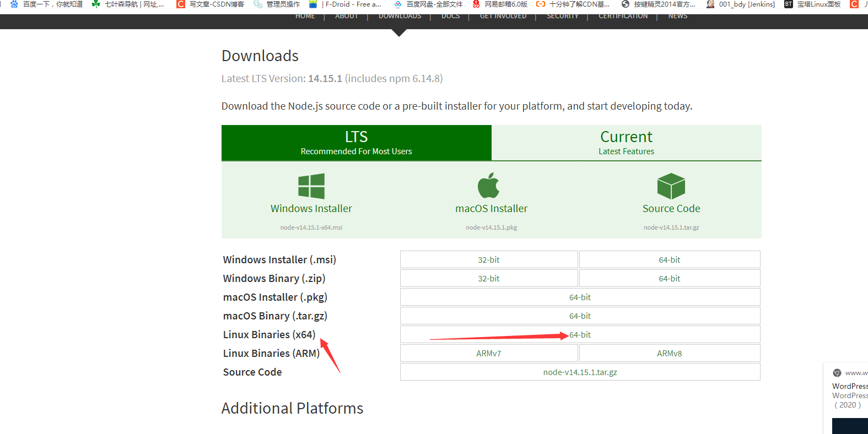Open the BT Linux panel bookmark icon
Image resolution: width=868 pixels, height=434 pixels.
pos(789,4)
